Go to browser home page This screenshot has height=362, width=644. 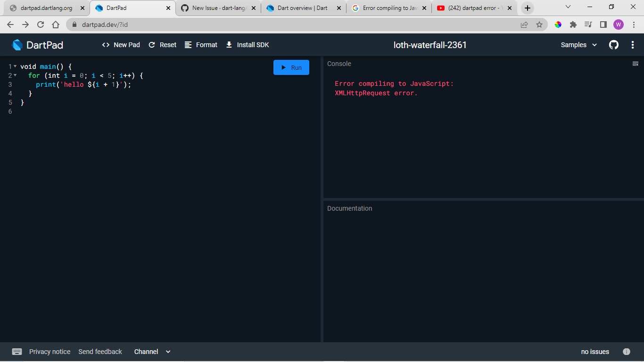coord(56,25)
